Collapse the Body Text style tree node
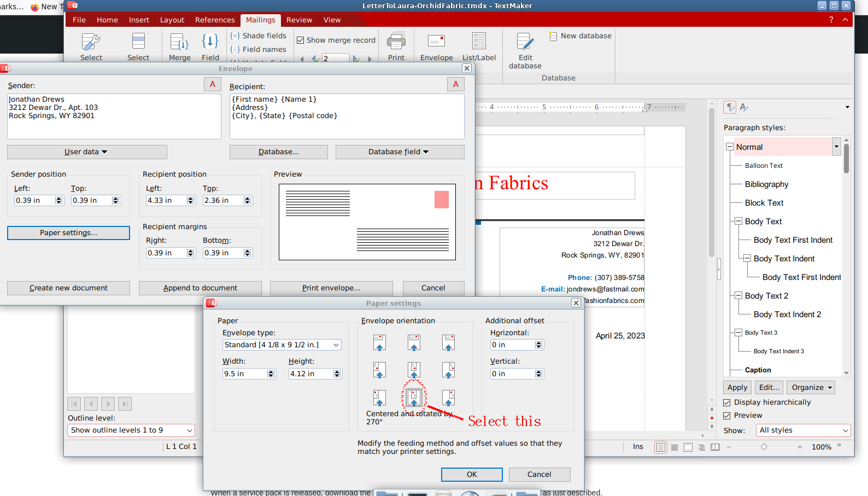The image size is (868, 496). [x=738, y=221]
